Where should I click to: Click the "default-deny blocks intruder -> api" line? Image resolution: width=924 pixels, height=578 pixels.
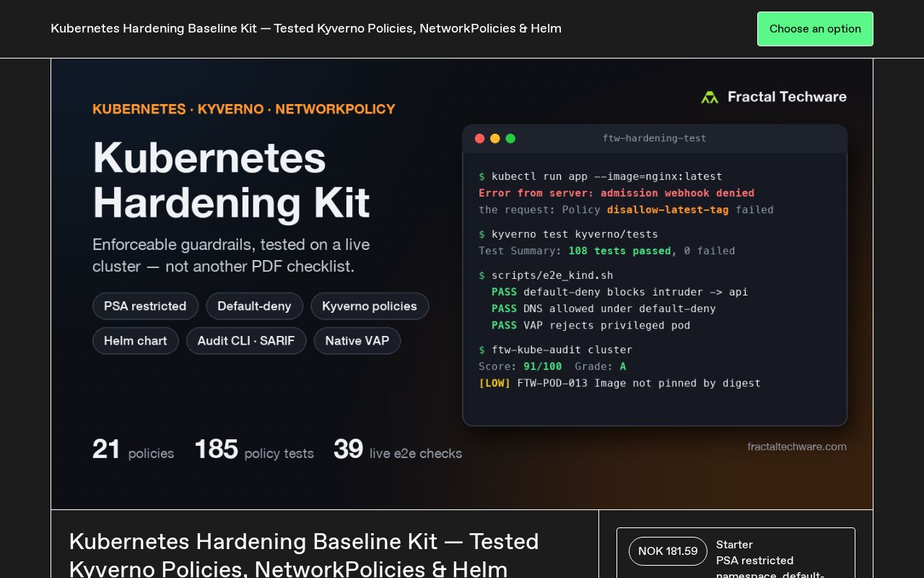619,292
